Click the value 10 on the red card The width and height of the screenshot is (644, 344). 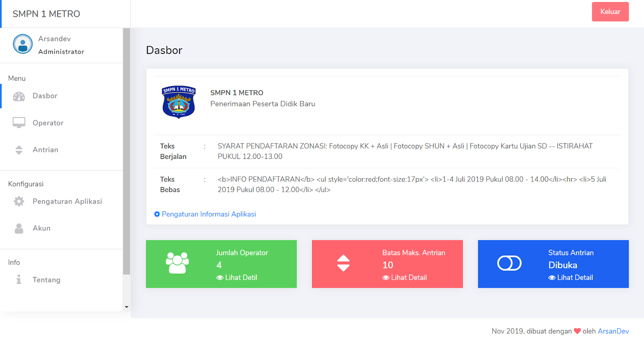point(388,265)
